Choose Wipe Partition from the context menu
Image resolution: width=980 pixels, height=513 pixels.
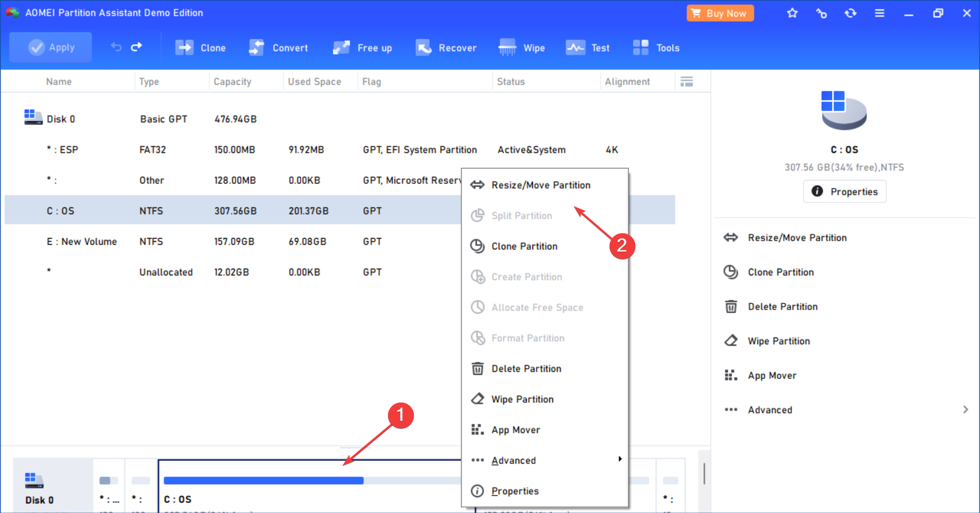point(522,399)
